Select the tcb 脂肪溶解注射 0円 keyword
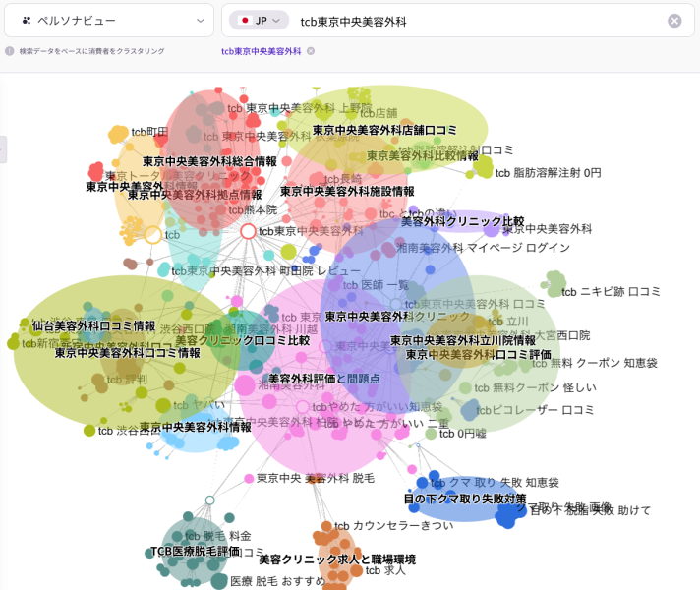Screen dimensions: 700x590 pyautogui.click(x=548, y=173)
